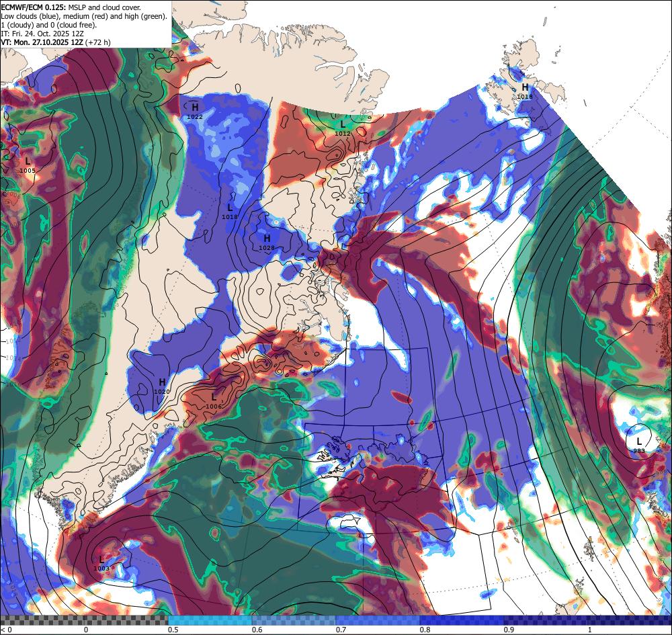The height and width of the screenshot is (635, 672).
Task: Click the navy 0.9–1 legend swatch
Action: [546, 620]
